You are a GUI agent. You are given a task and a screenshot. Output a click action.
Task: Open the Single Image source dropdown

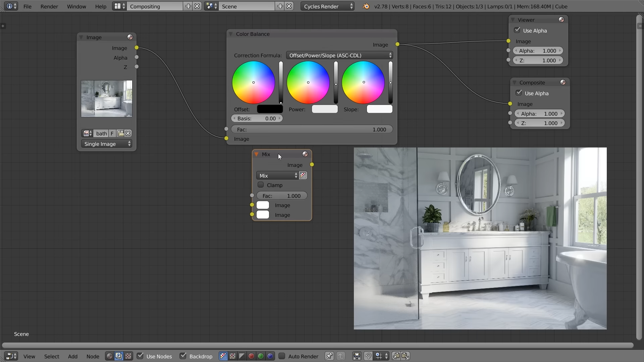click(107, 144)
